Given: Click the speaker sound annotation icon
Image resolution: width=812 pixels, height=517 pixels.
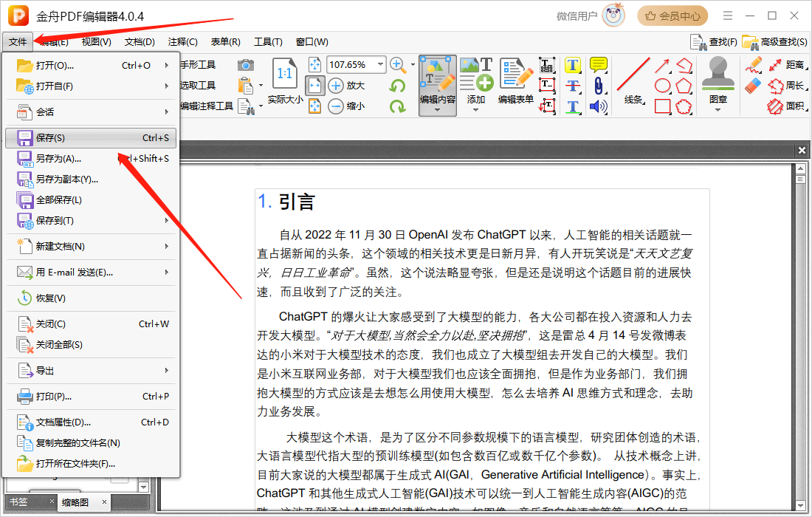Looking at the screenshot, I should point(599,106).
